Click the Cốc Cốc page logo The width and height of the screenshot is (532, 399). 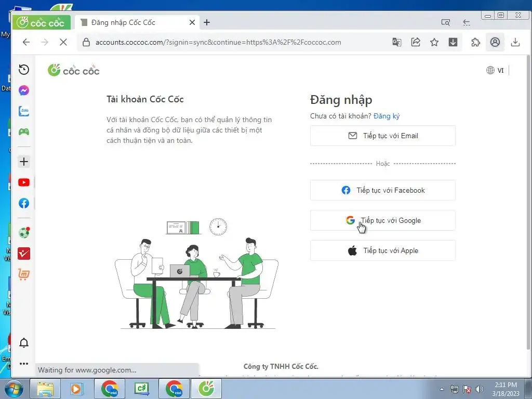(x=74, y=70)
